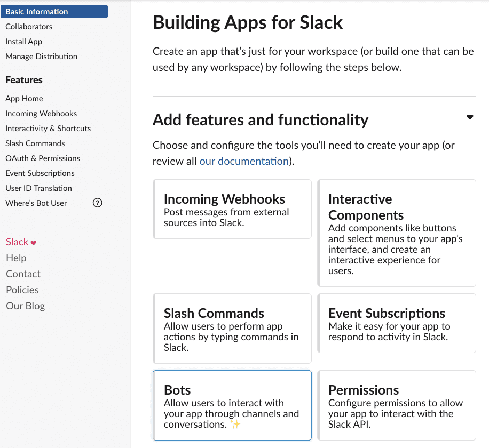Open the Interactive Components feature card

coord(396,233)
